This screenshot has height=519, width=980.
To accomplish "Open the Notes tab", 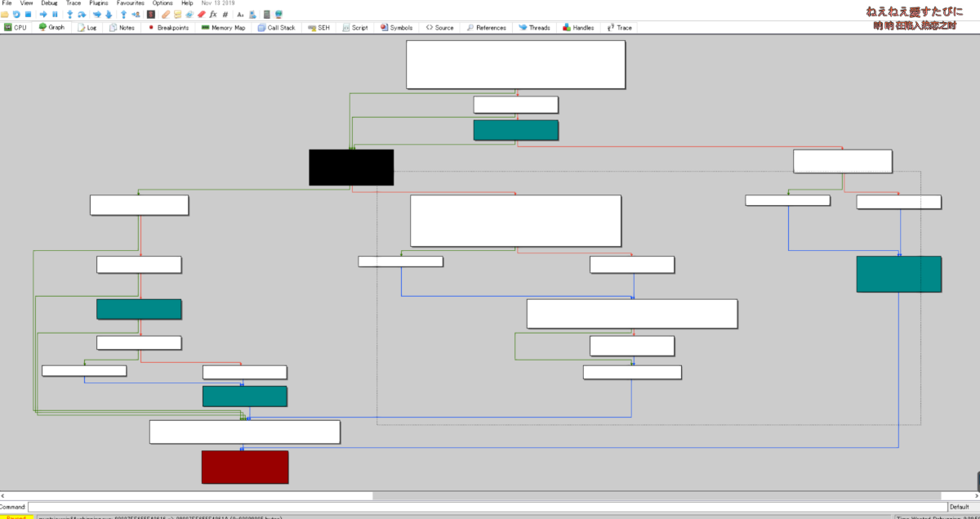I will click(122, 28).
